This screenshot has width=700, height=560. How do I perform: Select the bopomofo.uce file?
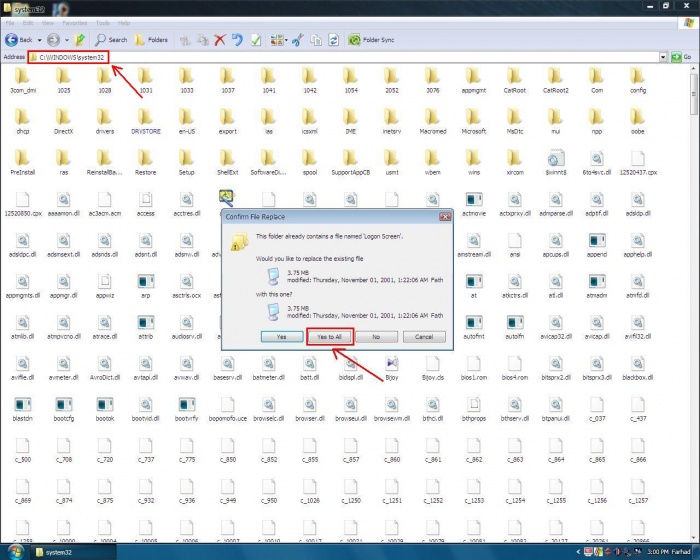228,409
